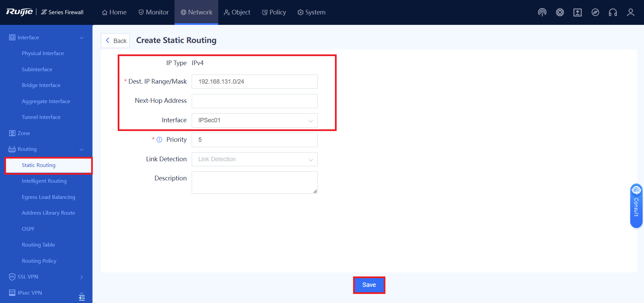The height and width of the screenshot is (303, 644).
Task: Open Tunnel Interface page
Action: point(41,117)
